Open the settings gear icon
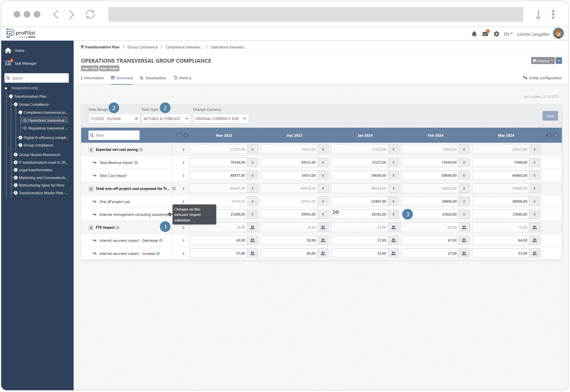 (x=496, y=34)
